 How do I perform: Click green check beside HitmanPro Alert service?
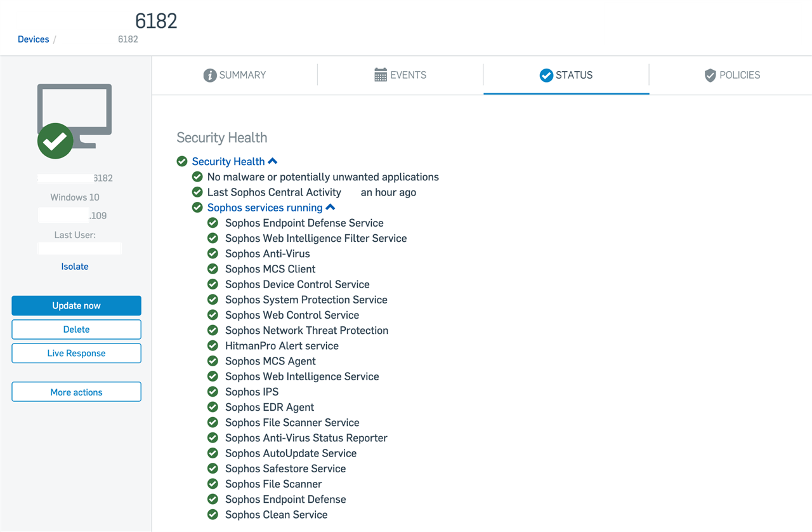click(213, 346)
